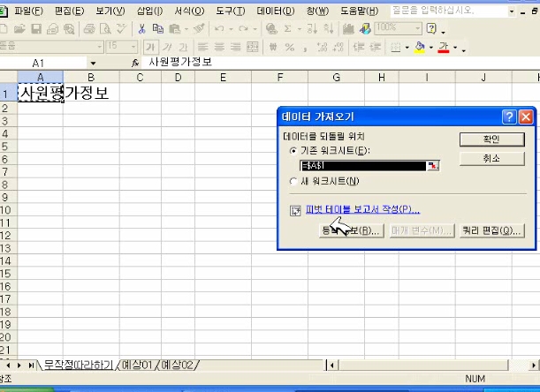Image resolution: width=540 pixels, height=392 pixels.
Task: Click the formula bar fx icon
Action: [135, 64]
